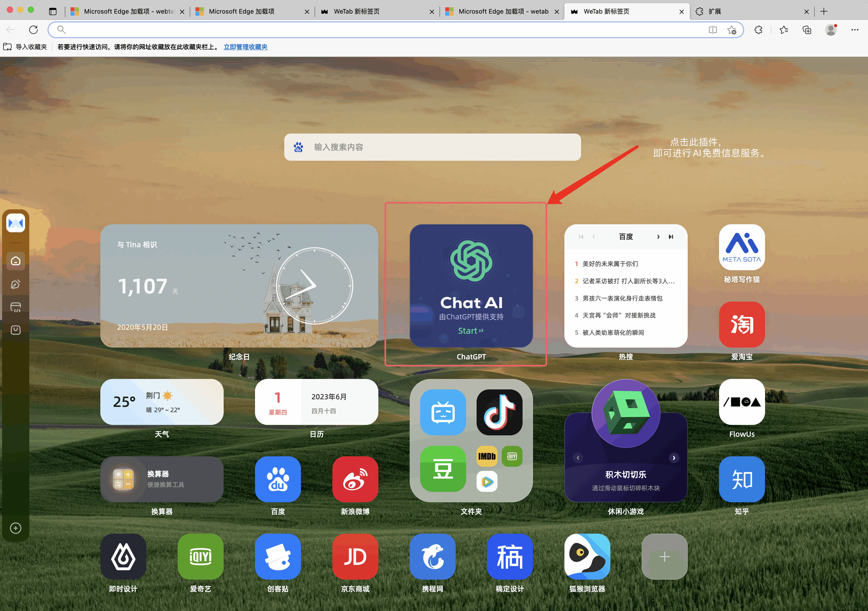Viewport: 868px width, 611px height.
Task: Click the gray add shortcut plus tile
Action: coord(664,557)
